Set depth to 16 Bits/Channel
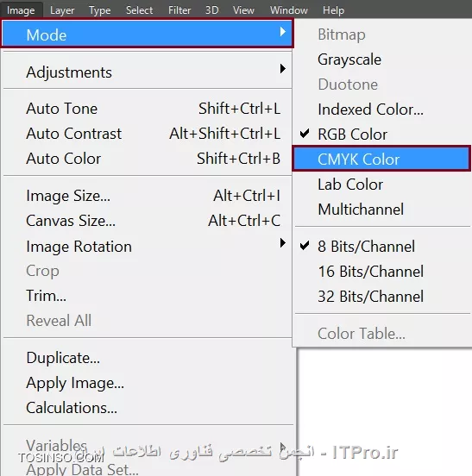 tap(382, 271)
